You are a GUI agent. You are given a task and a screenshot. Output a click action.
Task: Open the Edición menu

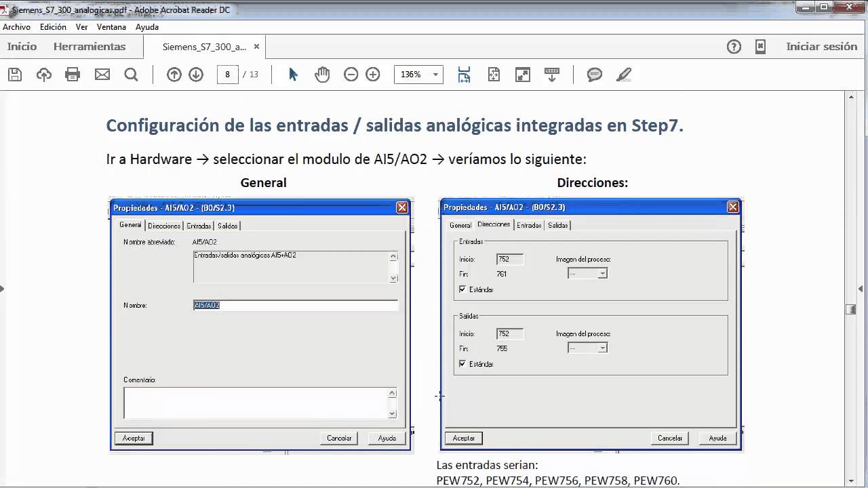tap(53, 27)
